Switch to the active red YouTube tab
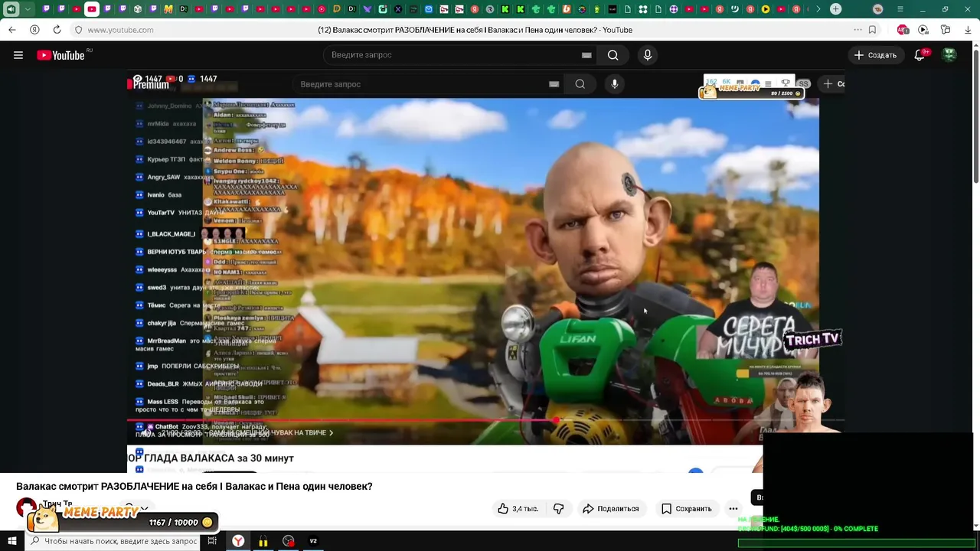The width and height of the screenshot is (980, 551). click(92, 9)
